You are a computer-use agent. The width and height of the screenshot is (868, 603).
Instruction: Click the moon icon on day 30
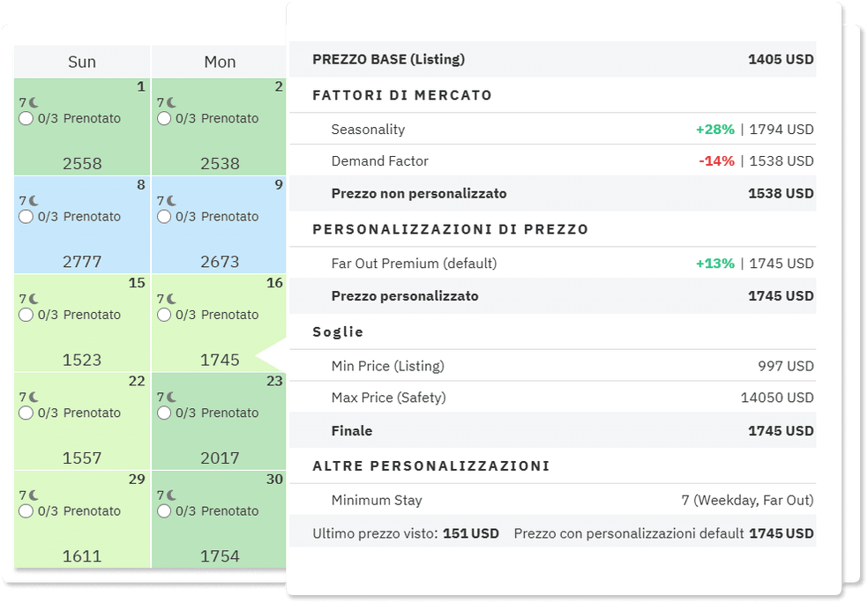pos(170,495)
